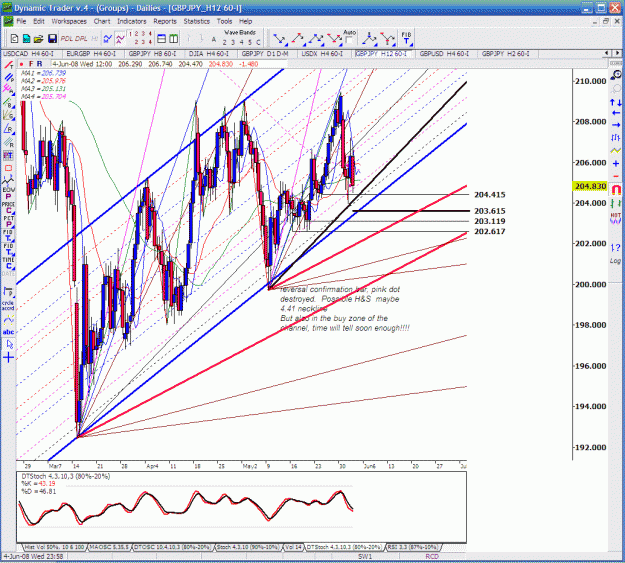Enable the Auto checkbox
Screen dimensions: 625x563
pos(349,40)
